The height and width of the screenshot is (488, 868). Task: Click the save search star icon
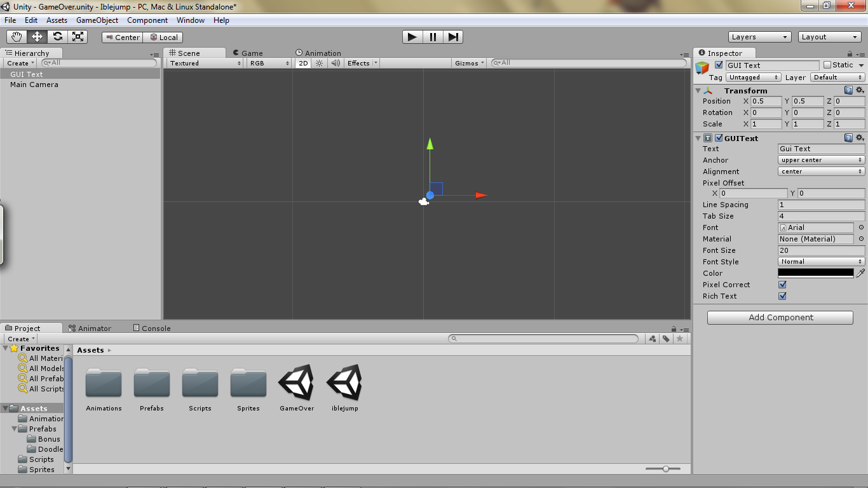click(680, 339)
